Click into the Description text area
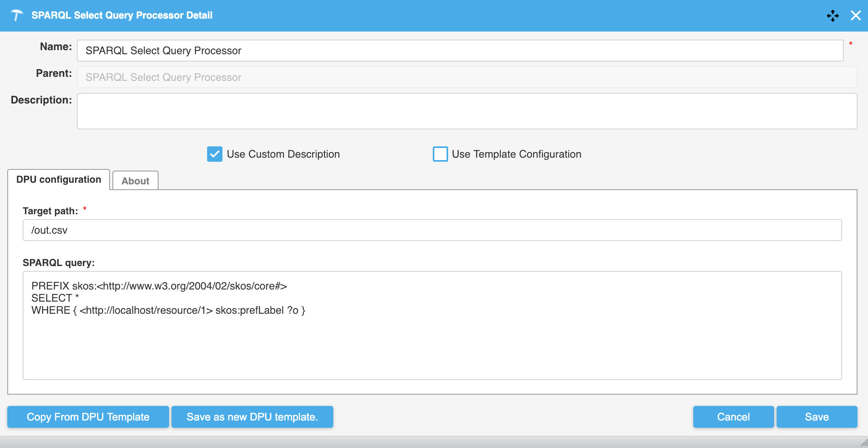The height and width of the screenshot is (448, 868). pyautogui.click(x=467, y=111)
